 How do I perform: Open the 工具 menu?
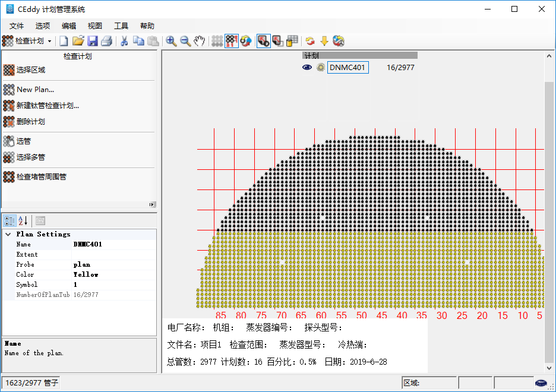pos(121,26)
